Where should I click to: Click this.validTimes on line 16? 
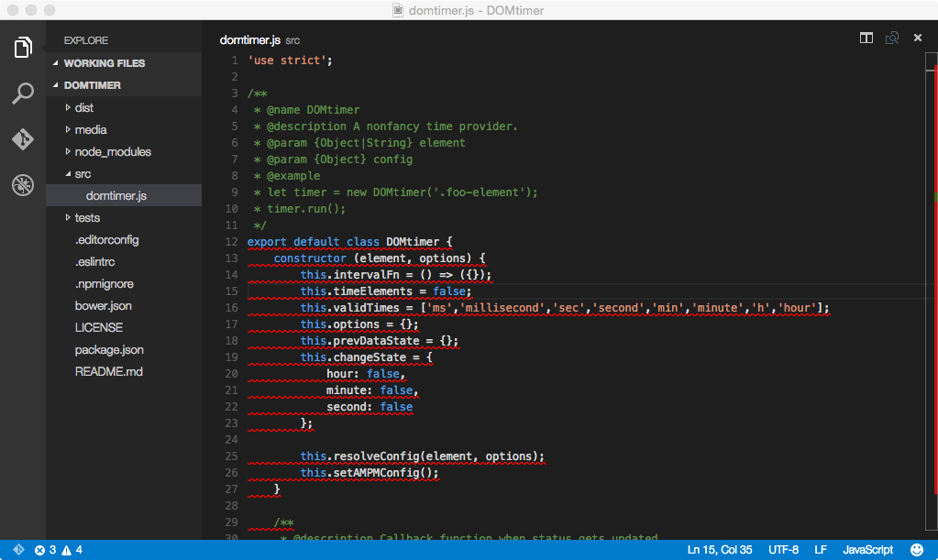349,308
